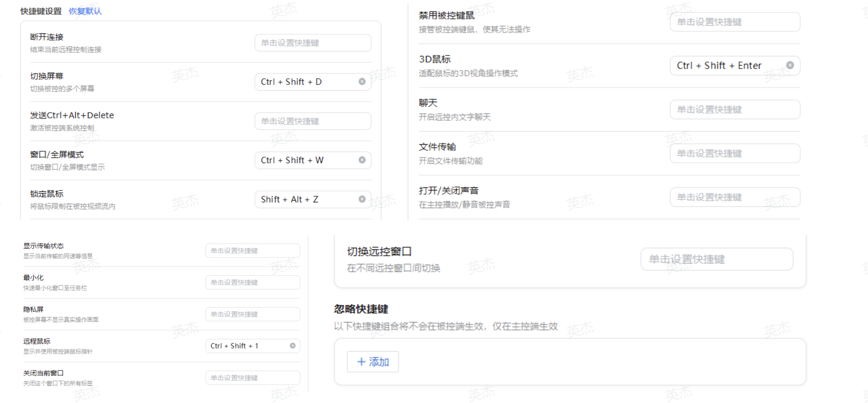Set shortcut field for 发送Ctrl+Alt+Delete
868x403 pixels.
point(312,121)
